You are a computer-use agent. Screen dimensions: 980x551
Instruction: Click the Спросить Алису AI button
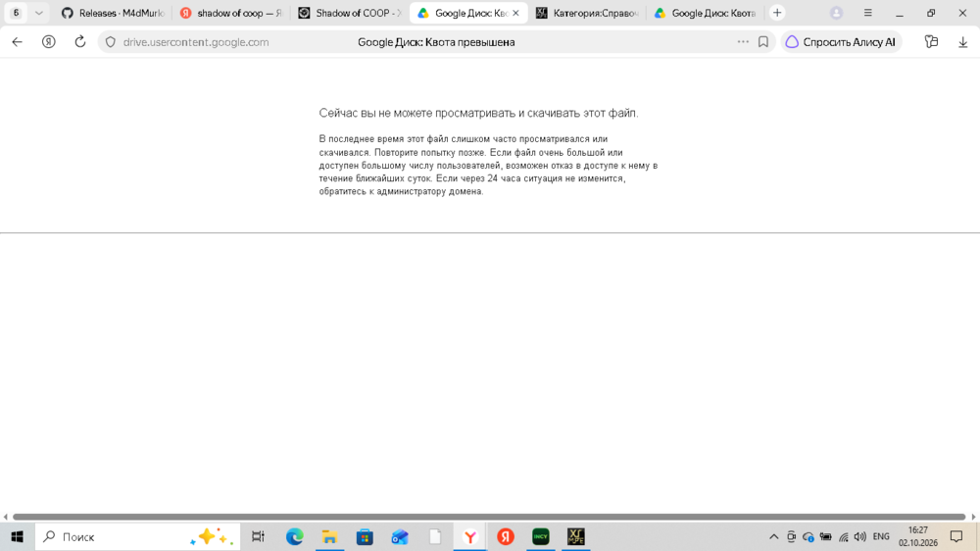[841, 42]
